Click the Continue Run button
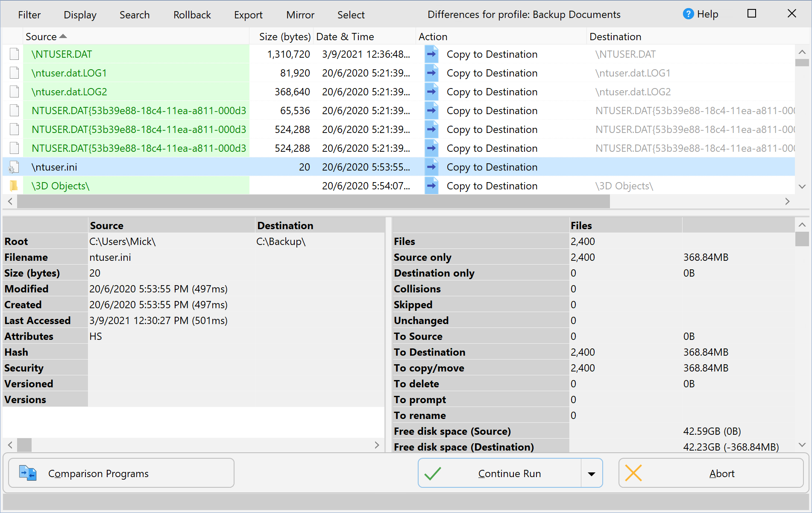The width and height of the screenshot is (812, 513). (509, 473)
